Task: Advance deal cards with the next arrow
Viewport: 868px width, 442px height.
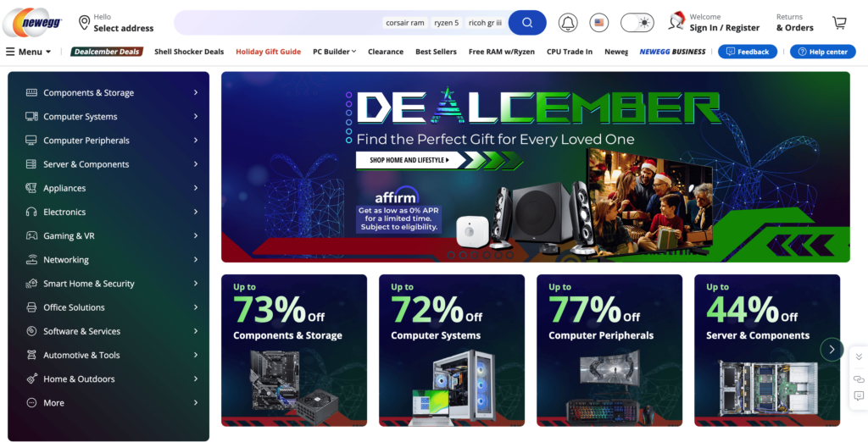Action: click(x=832, y=350)
